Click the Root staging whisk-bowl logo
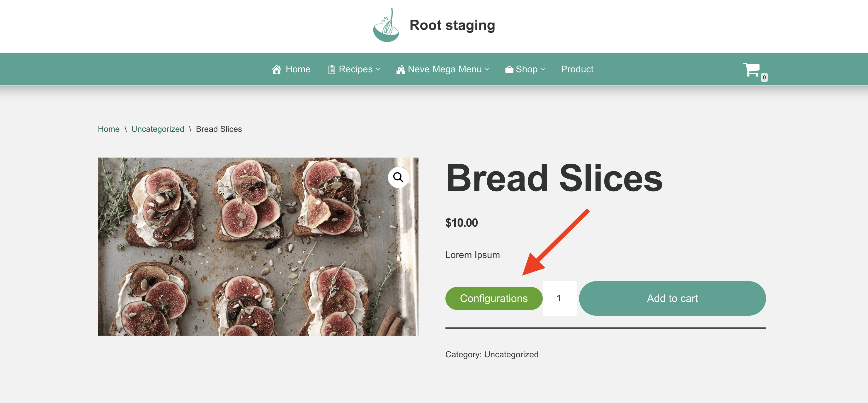 click(x=387, y=25)
